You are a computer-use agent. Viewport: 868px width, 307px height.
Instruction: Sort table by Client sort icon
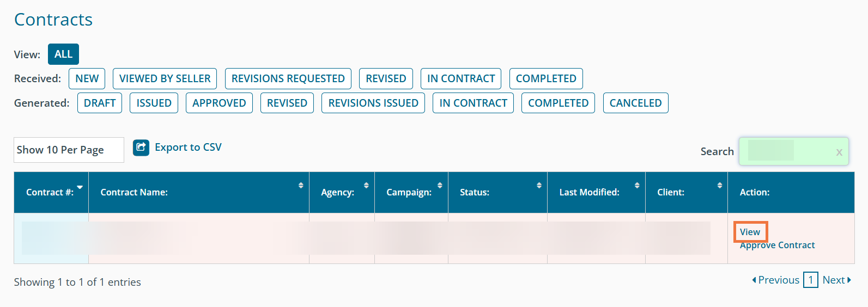(x=720, y=186)
